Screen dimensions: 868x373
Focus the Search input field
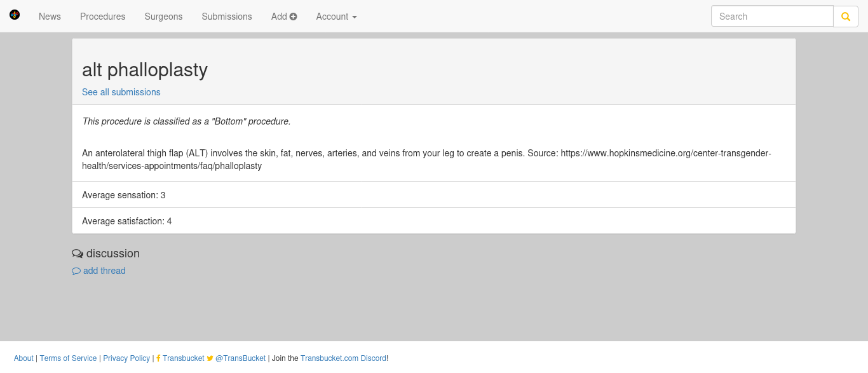tap(772, 17)
